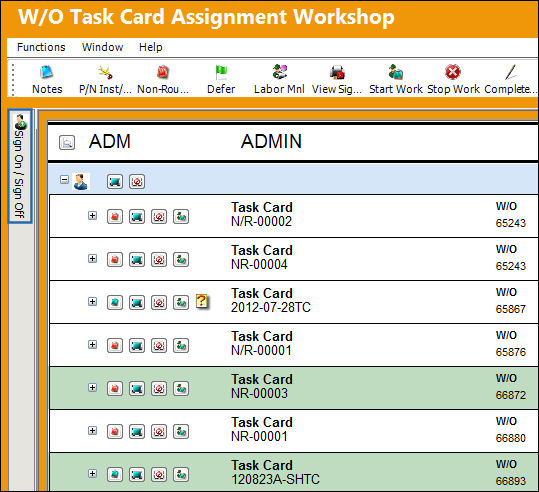Click the red book icon on NR-00004
This screenshot has width=539, height=492.
[115, 260]
